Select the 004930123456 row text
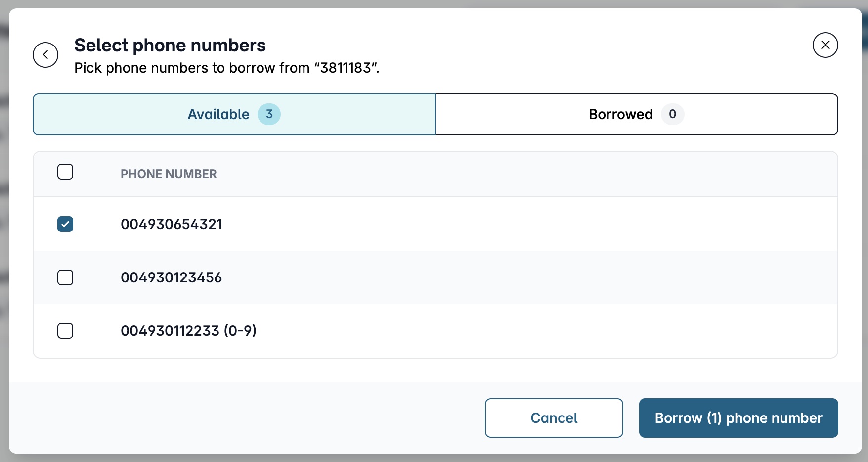 pyautogui.click(x=172, y=277)
